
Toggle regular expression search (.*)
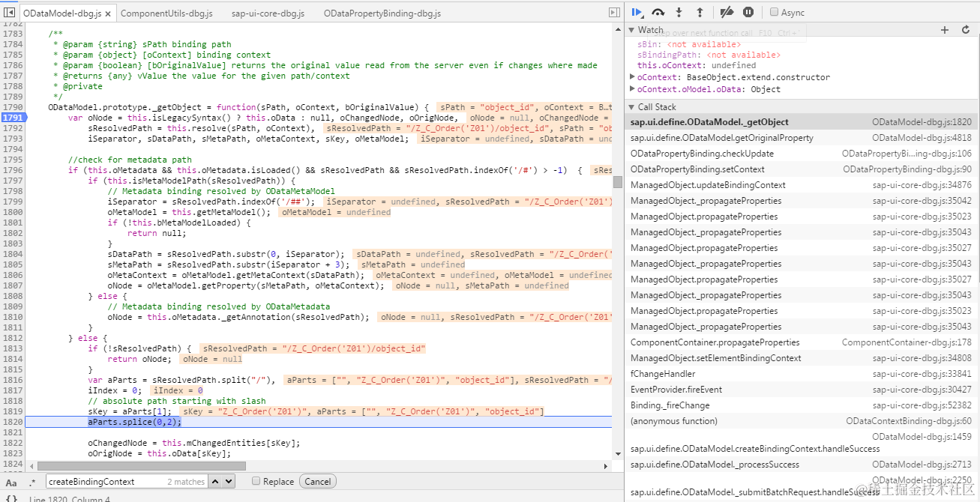coord(32,482)
